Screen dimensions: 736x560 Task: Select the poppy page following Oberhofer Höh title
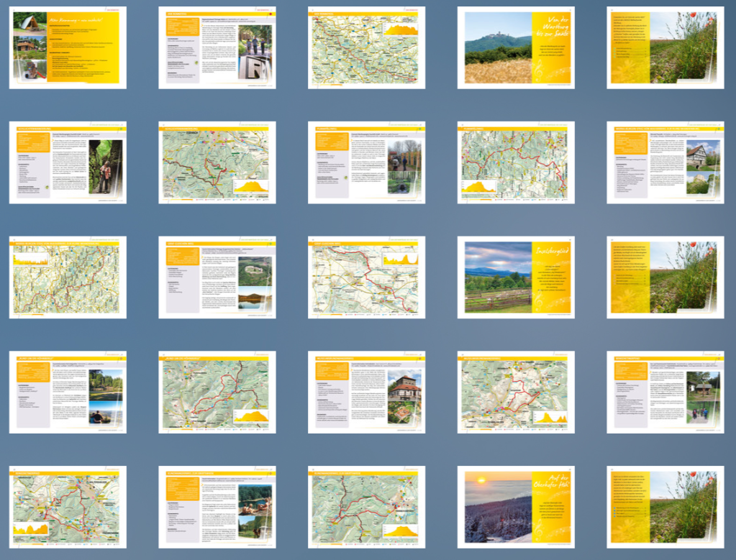click(x=665, y=508)
